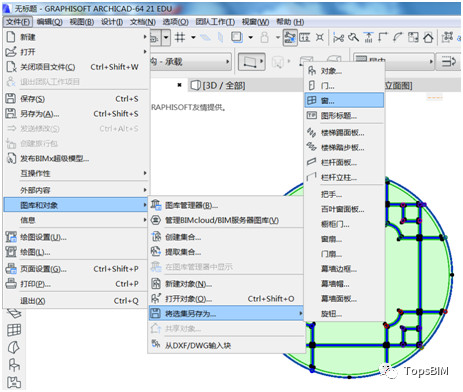Open the 文件(F) menu
Screen dimensions: 463x392
(18, 22)
